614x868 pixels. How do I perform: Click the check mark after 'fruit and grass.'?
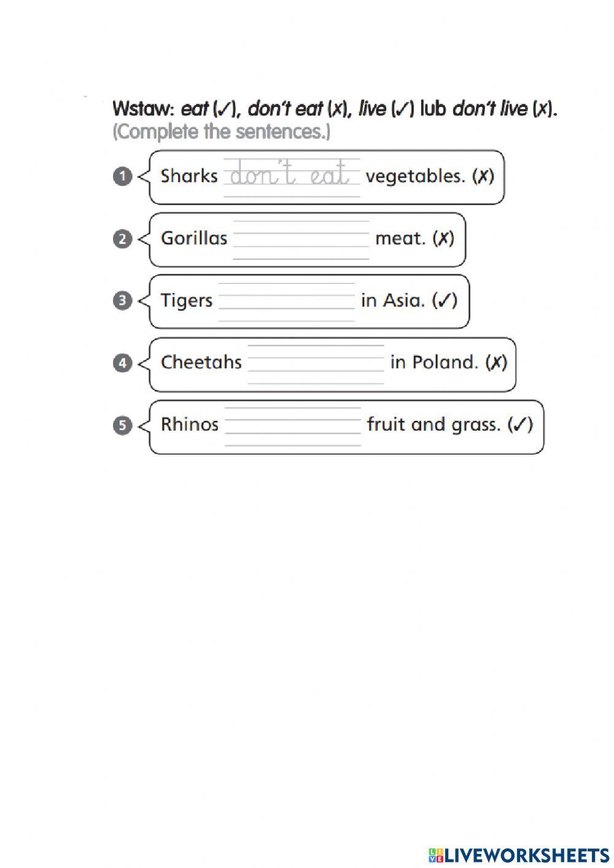coord(520,424)
